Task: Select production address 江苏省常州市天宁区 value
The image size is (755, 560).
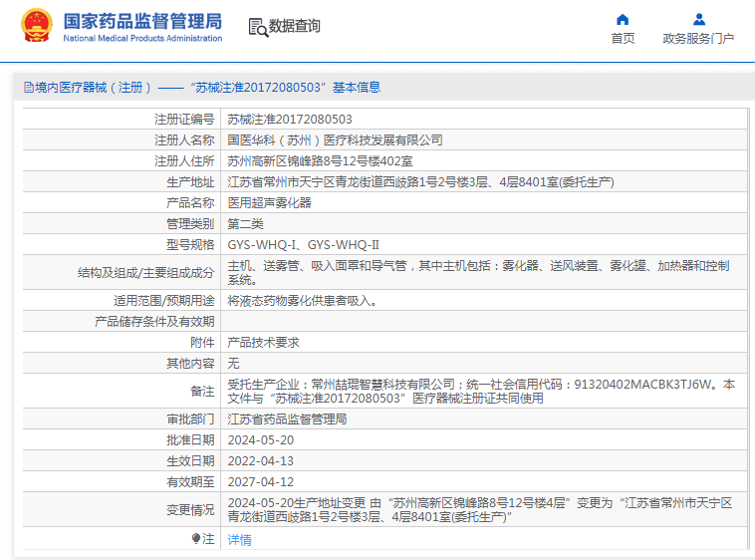Action: click(421, 182)
